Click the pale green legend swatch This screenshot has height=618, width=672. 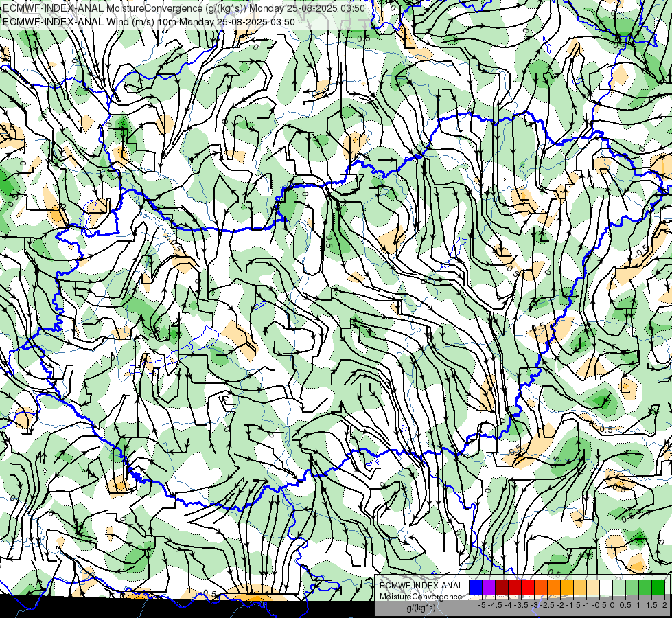pos(619,587)
